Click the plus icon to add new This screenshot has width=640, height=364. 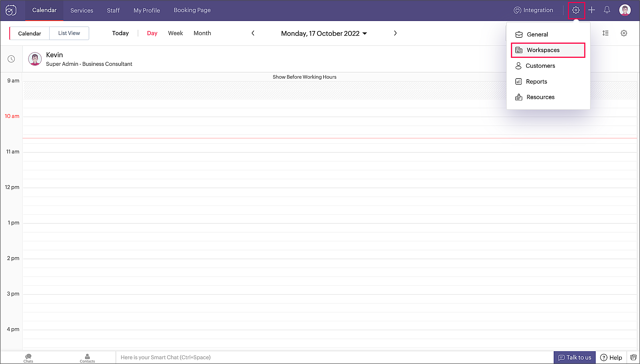click(x=592, y=10)
